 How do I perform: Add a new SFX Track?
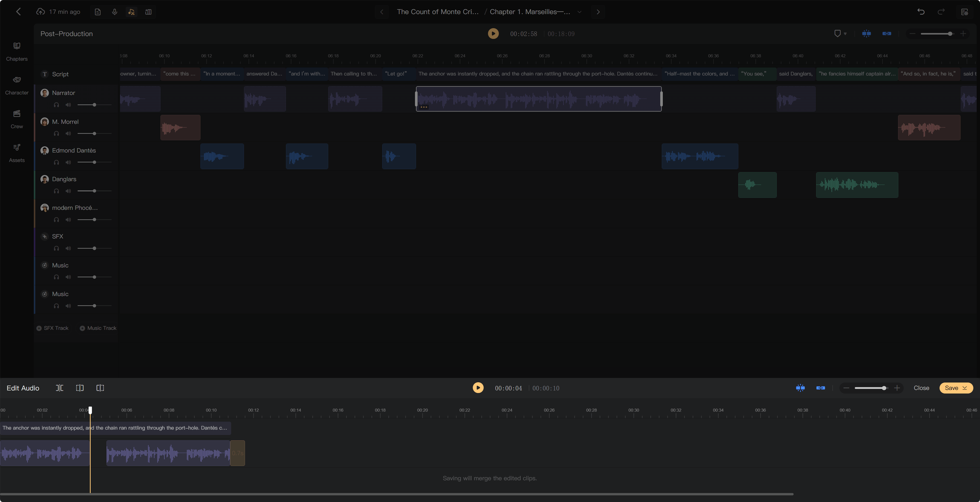(52, 328)
